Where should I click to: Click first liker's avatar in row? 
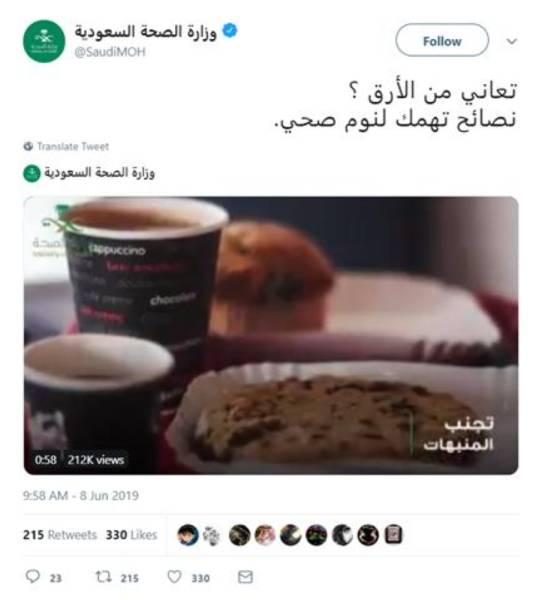(188, 535)
